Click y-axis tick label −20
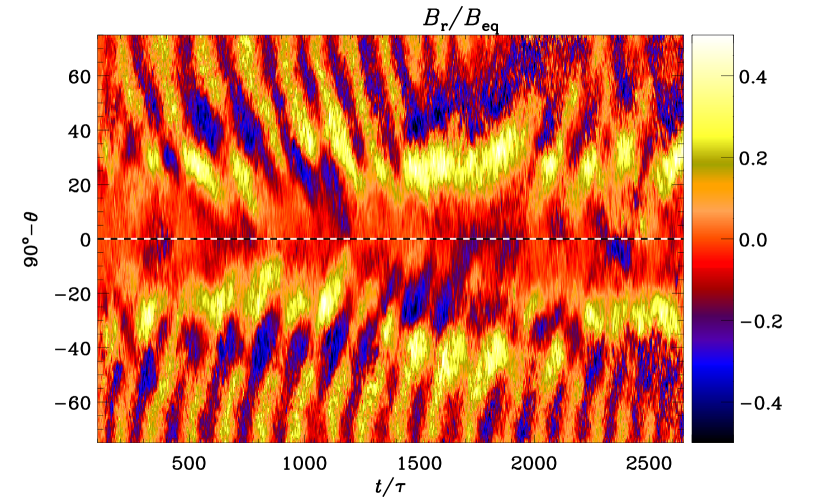 73,294
